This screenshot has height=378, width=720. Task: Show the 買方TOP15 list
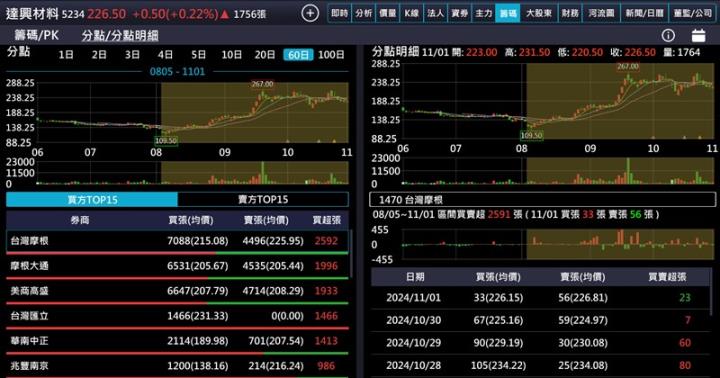point(92,199)
